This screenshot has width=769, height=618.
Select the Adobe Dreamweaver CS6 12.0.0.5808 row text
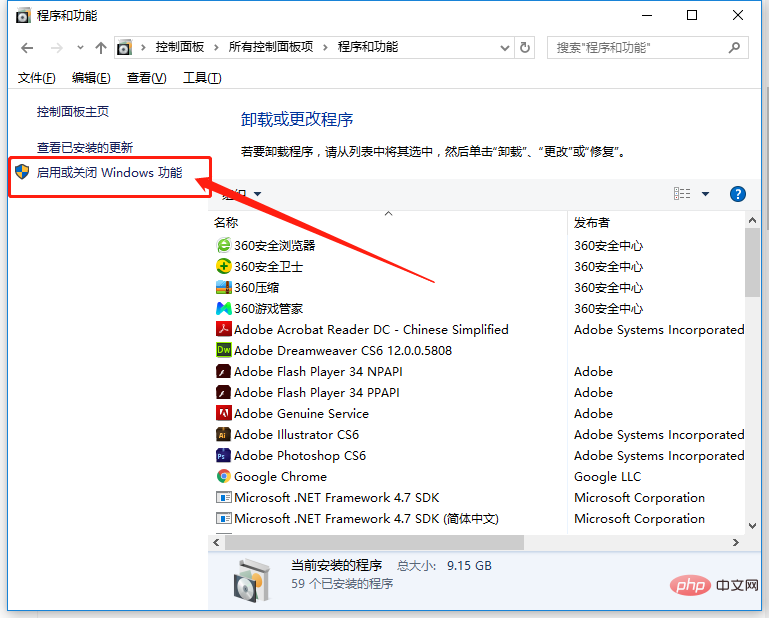coord(343,350)
